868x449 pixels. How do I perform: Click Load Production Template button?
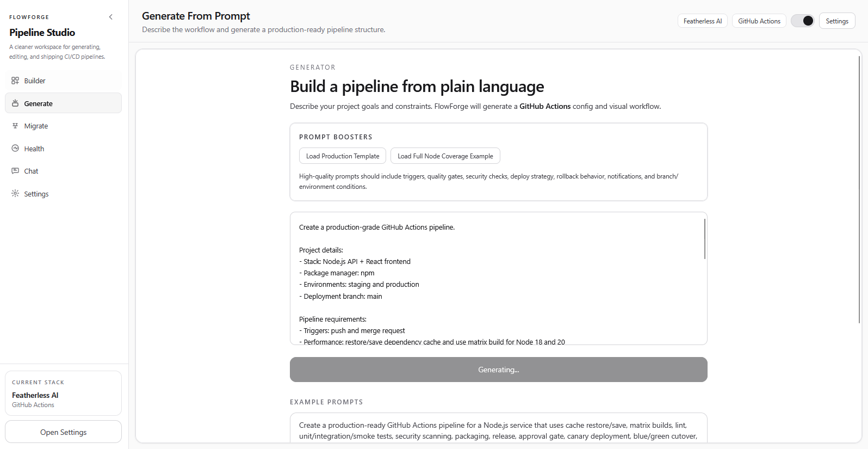pyautogui.click(x=343, y=156)
